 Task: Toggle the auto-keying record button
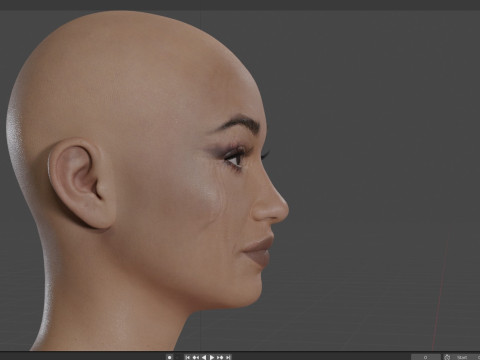point(169,357)
